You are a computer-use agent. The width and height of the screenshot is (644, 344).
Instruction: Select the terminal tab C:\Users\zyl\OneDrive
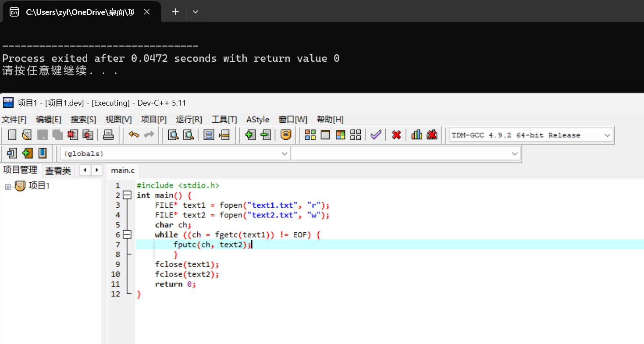click(80, 12)
